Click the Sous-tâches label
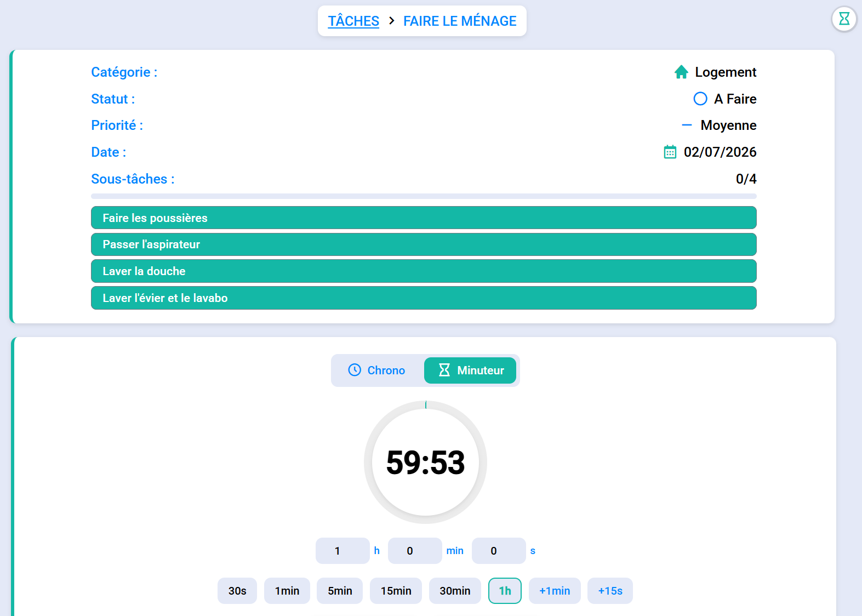 click(133, 179)
